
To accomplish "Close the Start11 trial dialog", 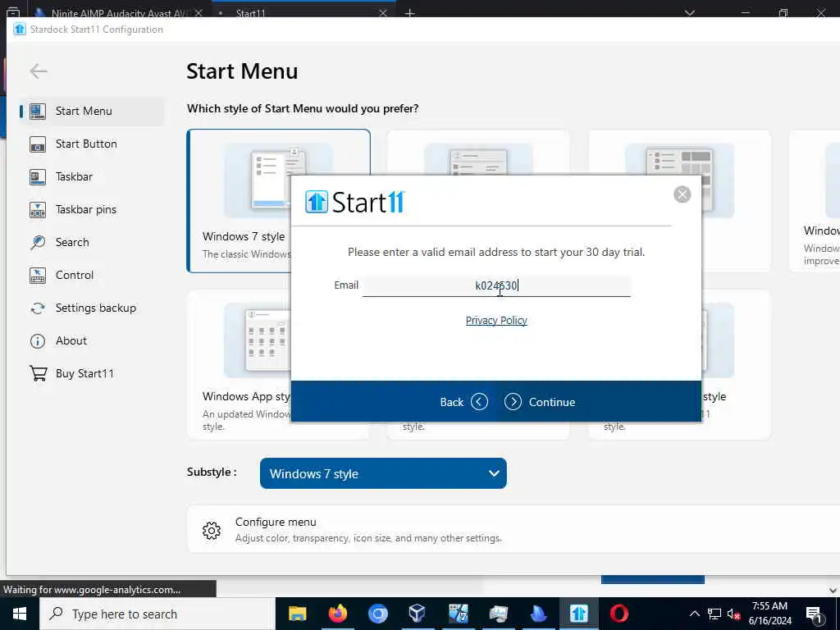I will coord(682,194).
